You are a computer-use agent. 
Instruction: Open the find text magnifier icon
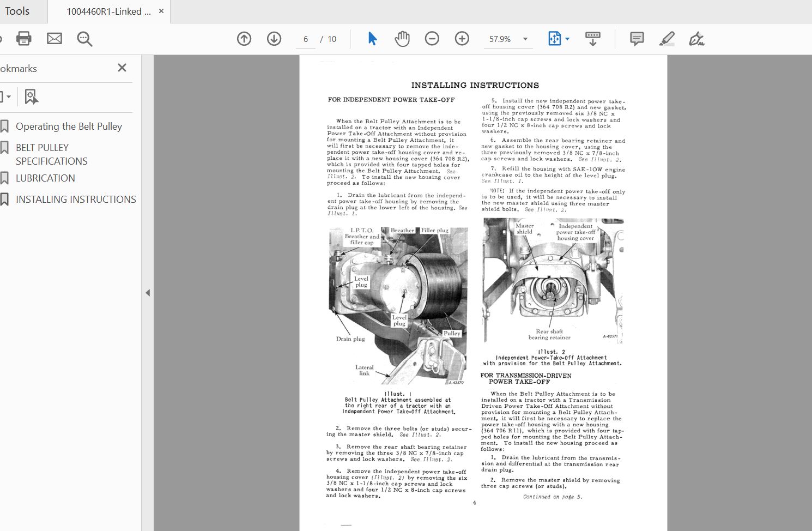coord(84,39)
